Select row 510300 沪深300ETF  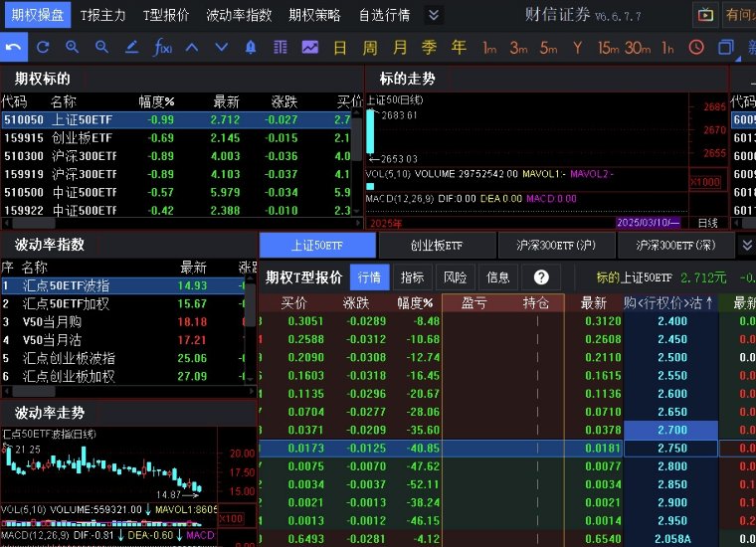click(177, 156)
